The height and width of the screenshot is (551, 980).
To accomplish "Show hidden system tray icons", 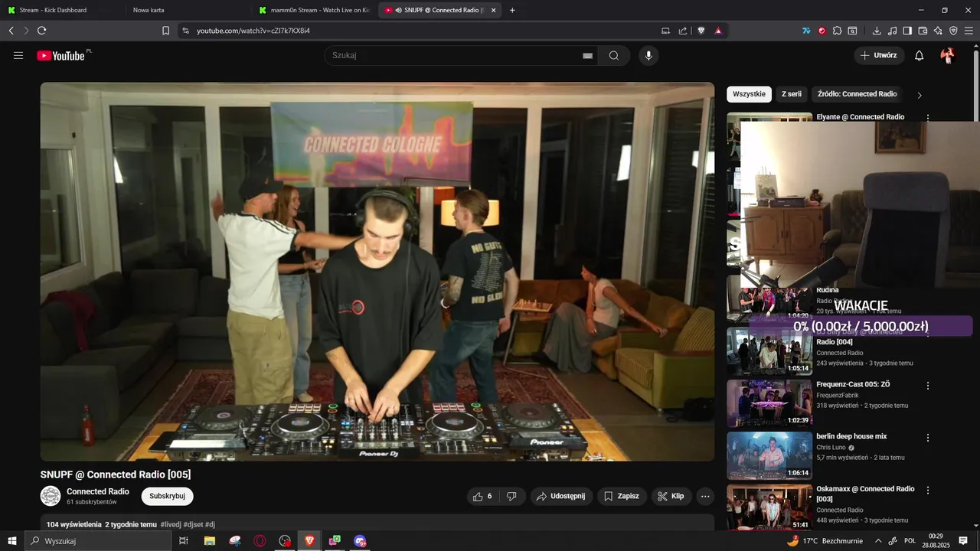I will pos(878,541).
